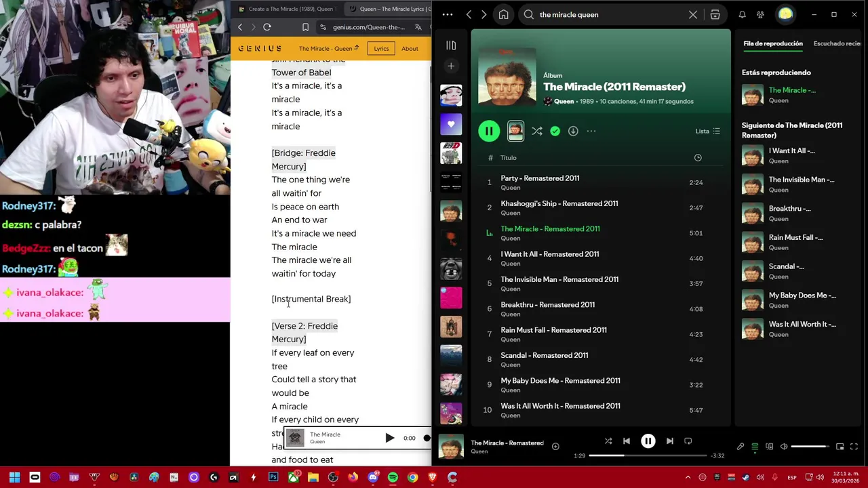The height and width of the screenshot is (488, 868).
Task: Open album more options ellipsis
Action: click(x=591, y=131)
